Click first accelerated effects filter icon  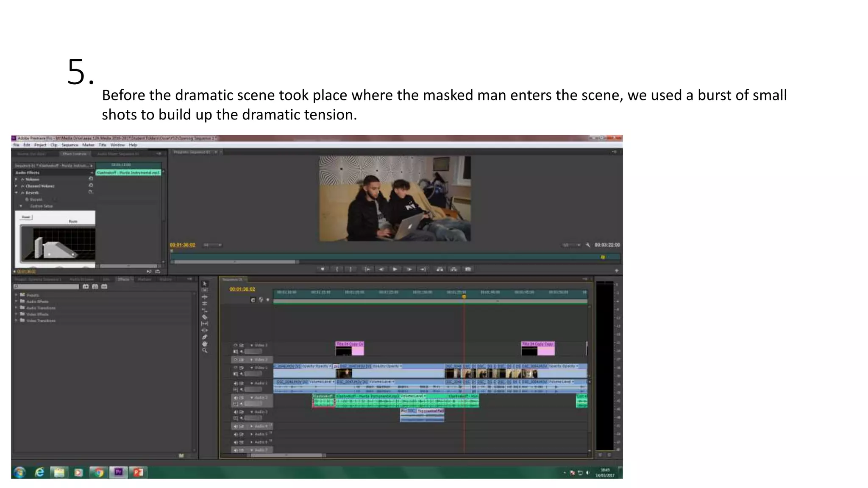[86, 287]
